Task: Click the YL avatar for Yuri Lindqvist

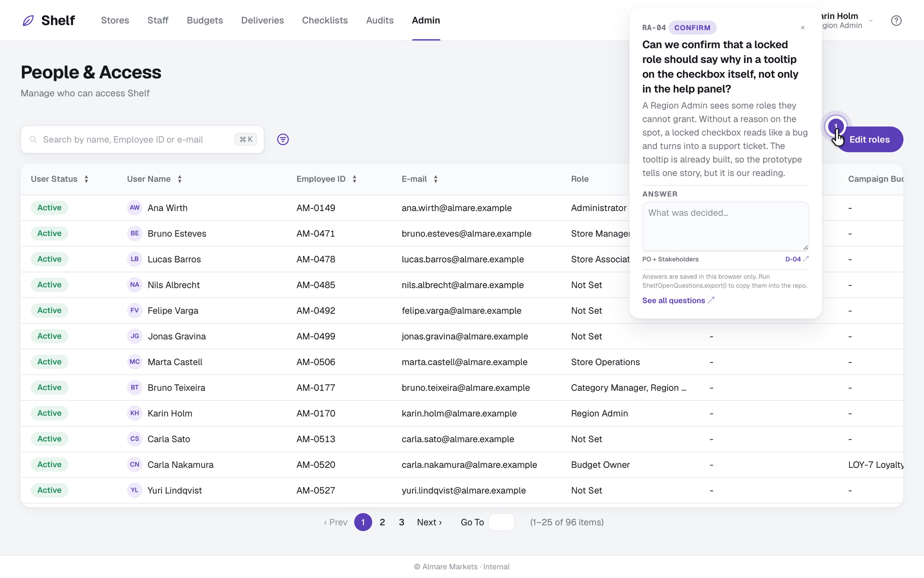Action: (134, 490)
